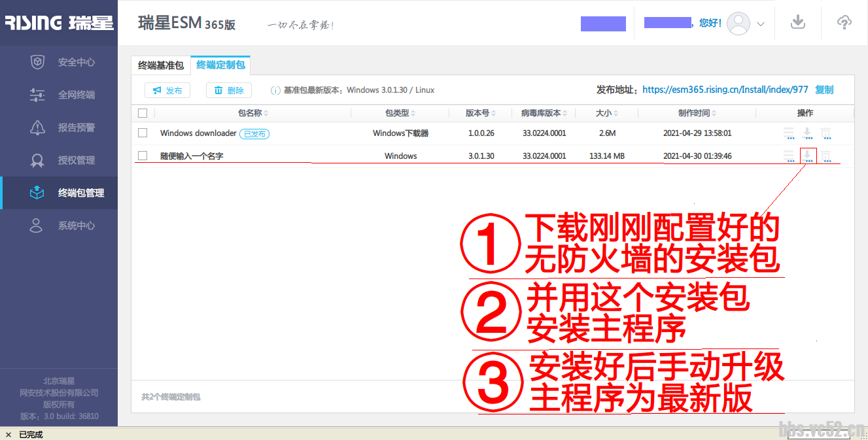The image size is (868, 440).
Task: Click the download tray icon in header
Action: point(797,22)
